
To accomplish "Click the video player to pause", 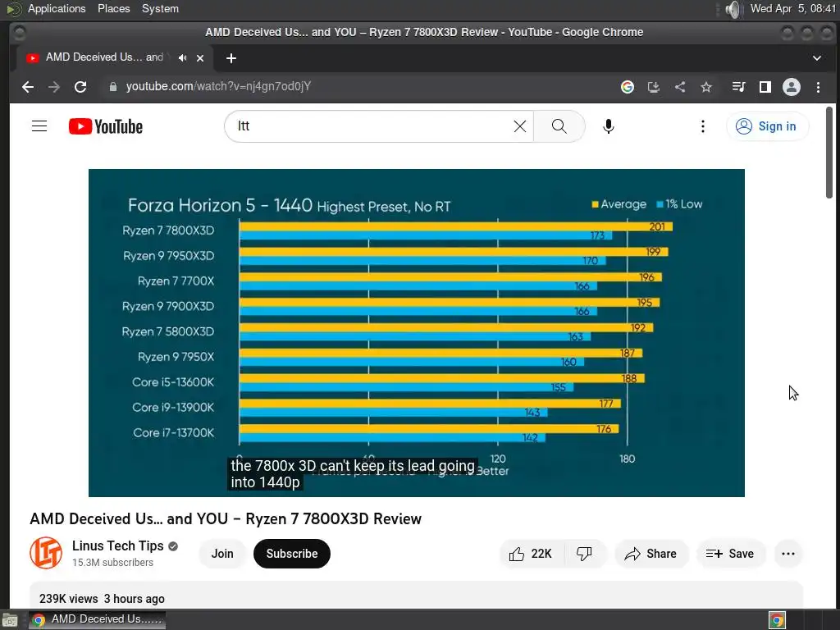I will (x=416, y=333).
